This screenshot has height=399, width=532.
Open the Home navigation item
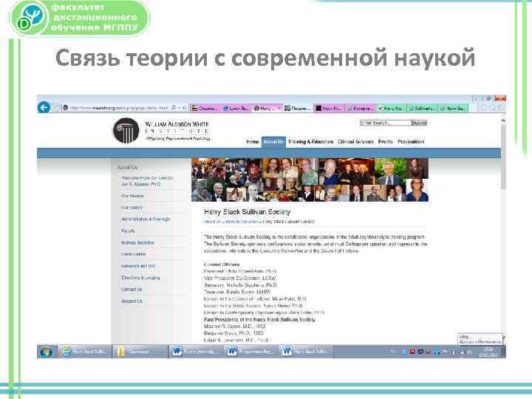click(x=253, y=142)
